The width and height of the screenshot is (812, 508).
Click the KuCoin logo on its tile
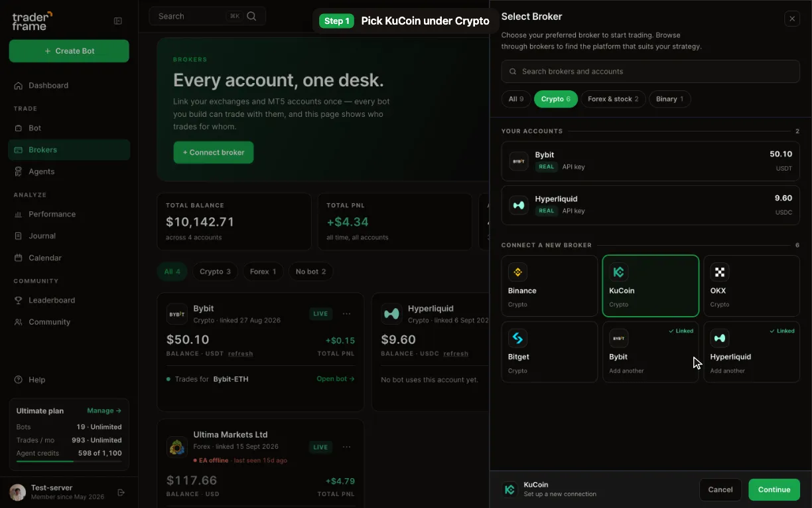pyautogui.click(x=619, y=272)
